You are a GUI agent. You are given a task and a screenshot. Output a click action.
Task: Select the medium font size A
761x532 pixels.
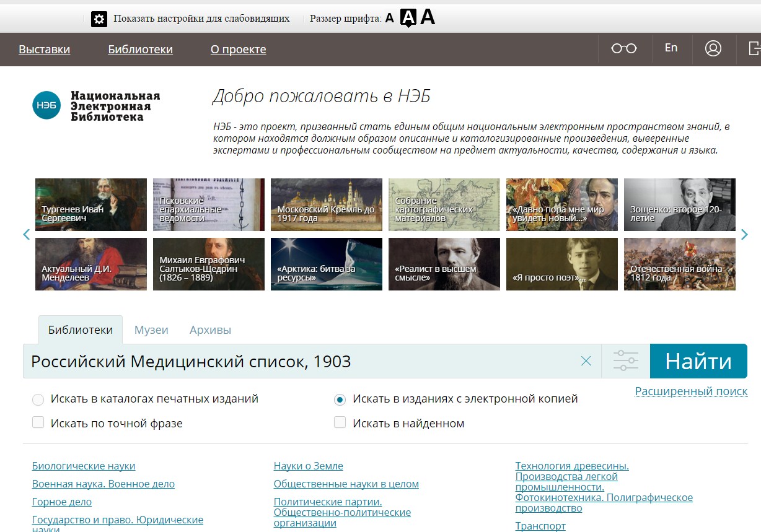[408, 18]
